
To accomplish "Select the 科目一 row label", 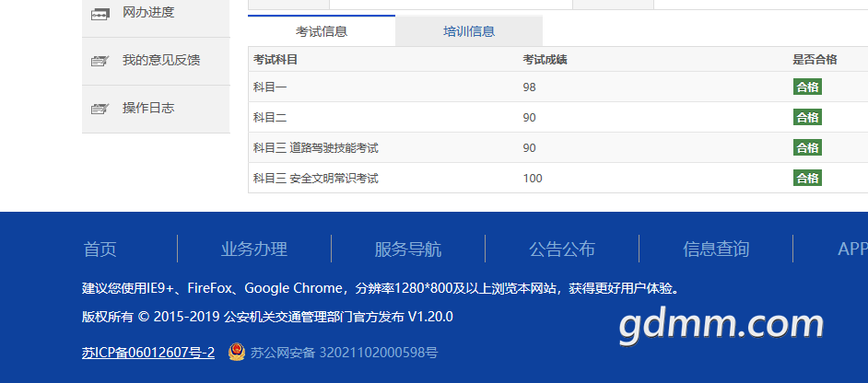I will [x=270, y=87].
